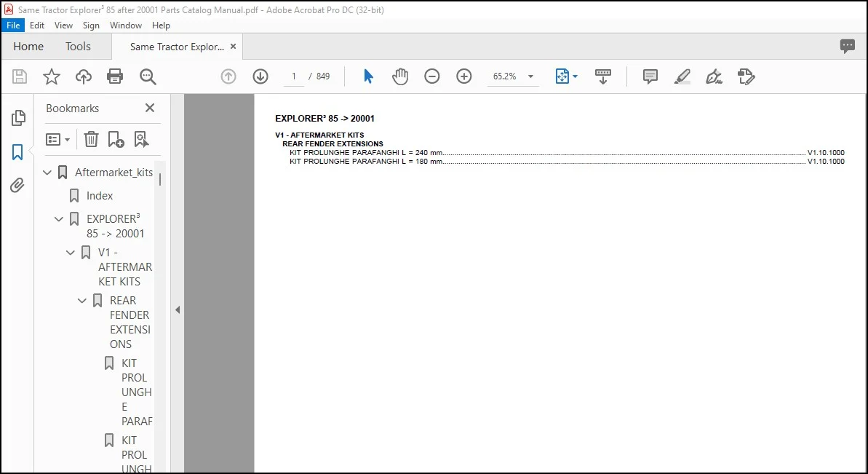Zoom in with the plus icon
The image size is (868, 474).
pos(464,76)
